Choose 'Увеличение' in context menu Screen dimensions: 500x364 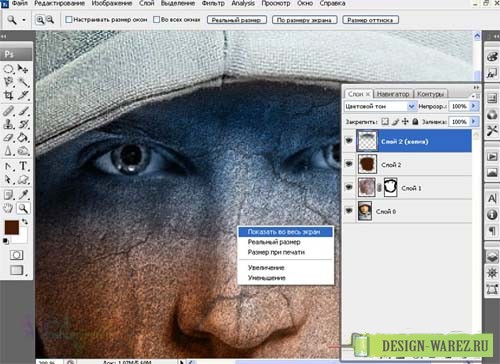[266, 268]
